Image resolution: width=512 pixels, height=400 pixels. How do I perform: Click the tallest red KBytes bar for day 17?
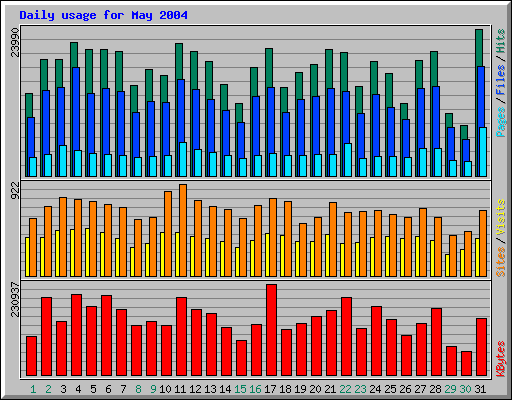[x=271, y=330]
